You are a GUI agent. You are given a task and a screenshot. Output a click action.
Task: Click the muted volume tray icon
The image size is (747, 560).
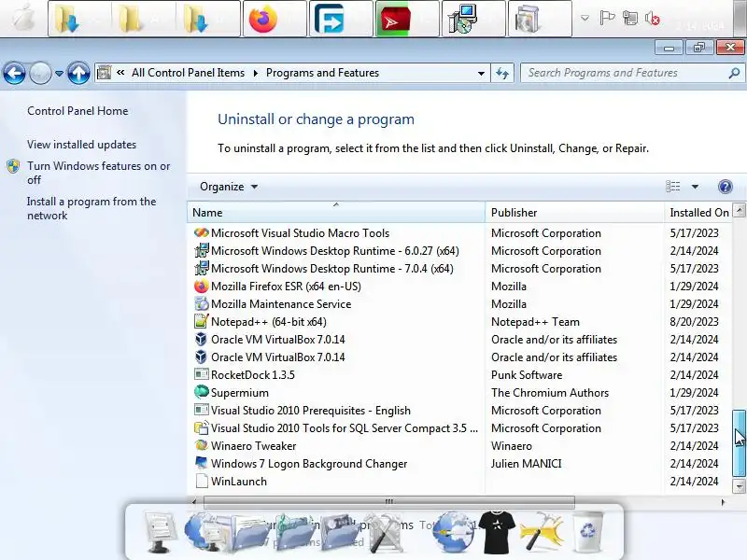(652, 19)
